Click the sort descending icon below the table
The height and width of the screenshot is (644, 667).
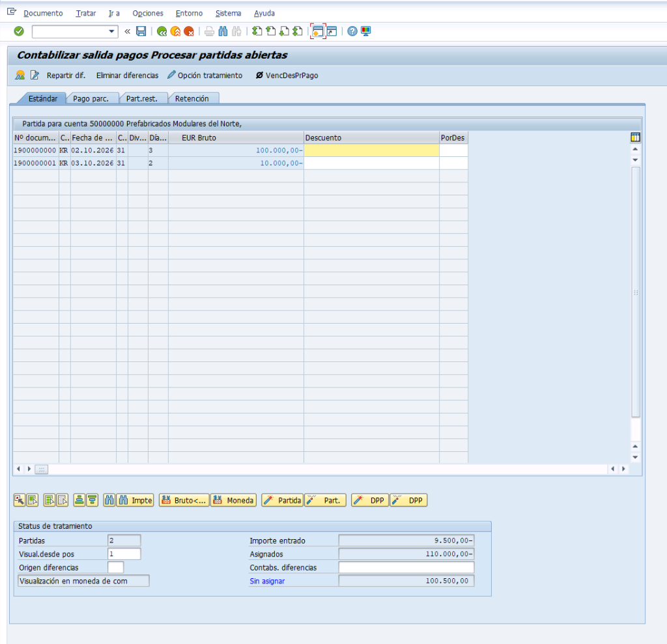[x=92, y=500]
